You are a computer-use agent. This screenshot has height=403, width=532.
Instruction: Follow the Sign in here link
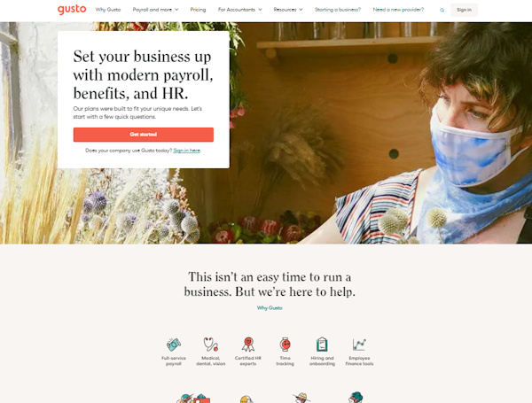tap(186, 151)
